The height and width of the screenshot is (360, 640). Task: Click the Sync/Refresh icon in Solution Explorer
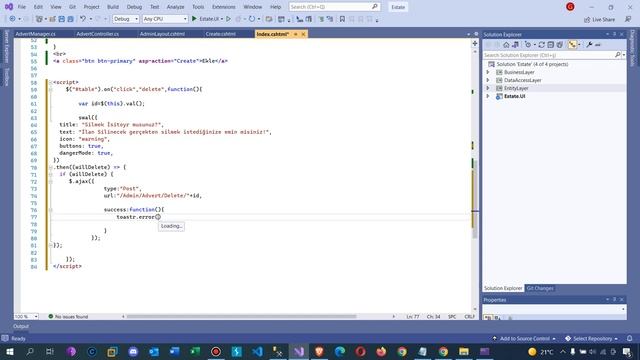click(542, 44)
